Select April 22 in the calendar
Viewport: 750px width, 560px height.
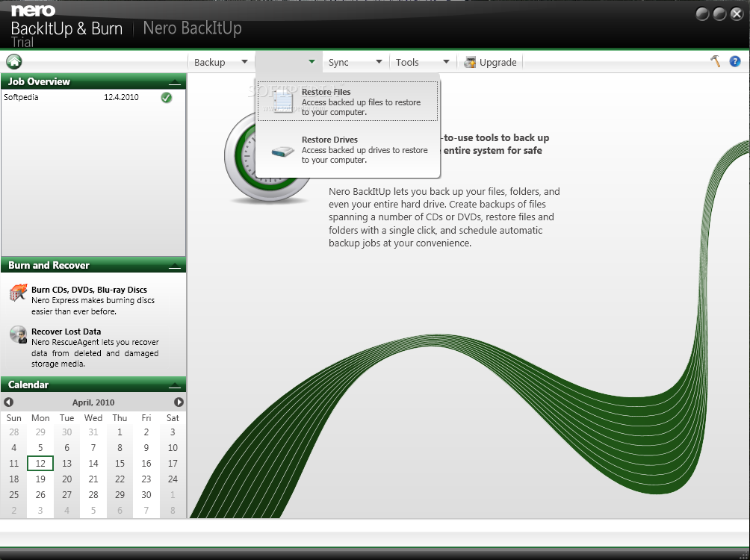[x=120, y=479]
